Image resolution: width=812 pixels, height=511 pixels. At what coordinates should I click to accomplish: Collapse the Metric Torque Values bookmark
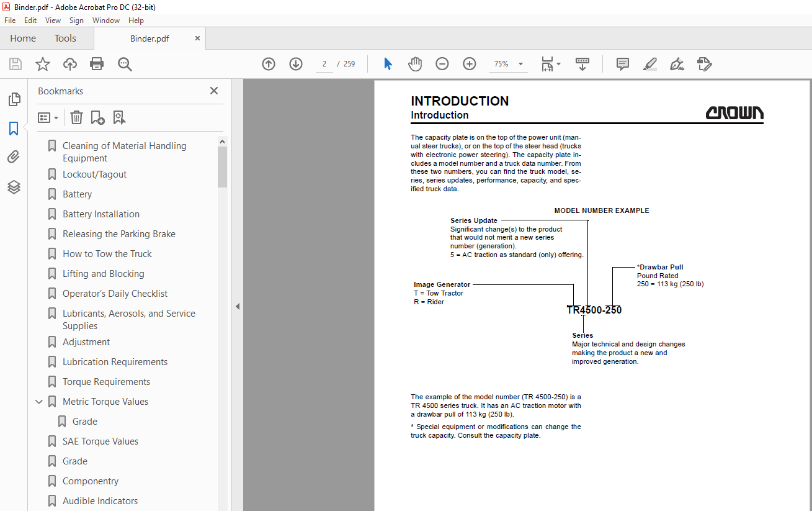coord(39,402)
